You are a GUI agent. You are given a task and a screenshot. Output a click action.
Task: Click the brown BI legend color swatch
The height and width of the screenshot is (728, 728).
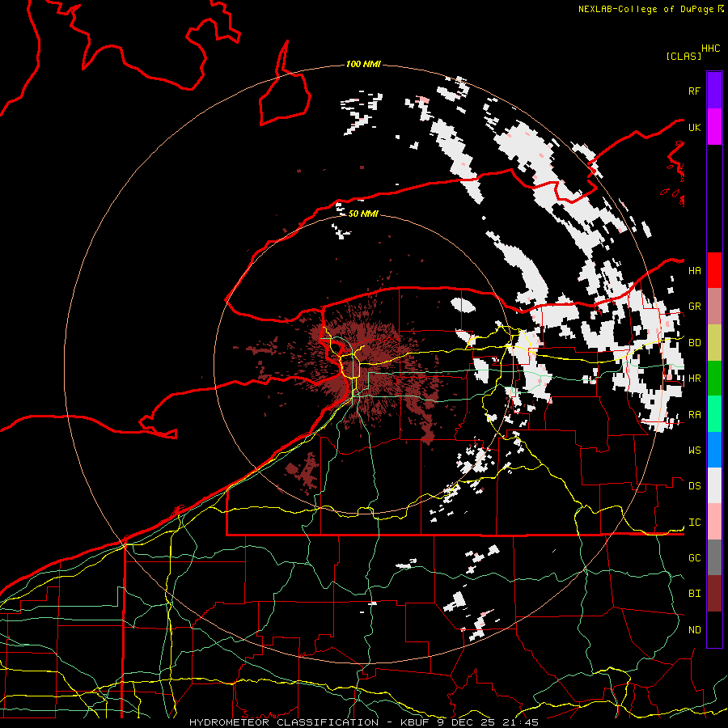(x=714, y=594)
